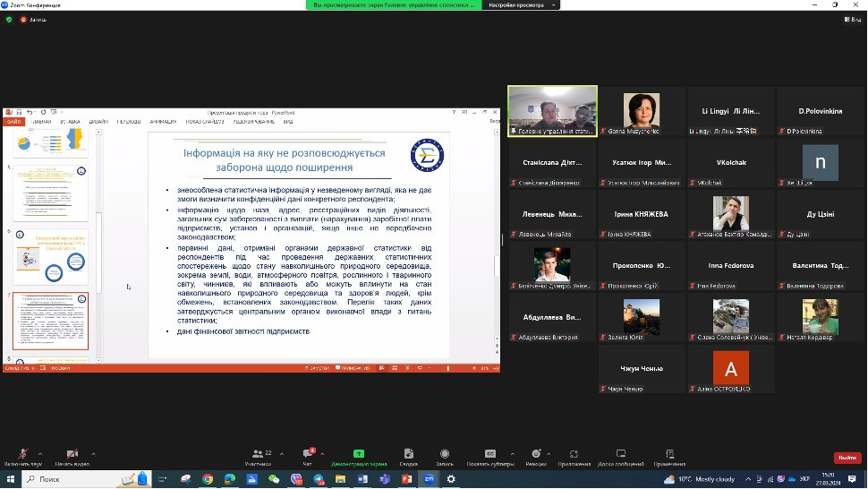The image size is (868, 489).
Task: Open the 'Реакции' reactions icon
Action: coord(536,454)
